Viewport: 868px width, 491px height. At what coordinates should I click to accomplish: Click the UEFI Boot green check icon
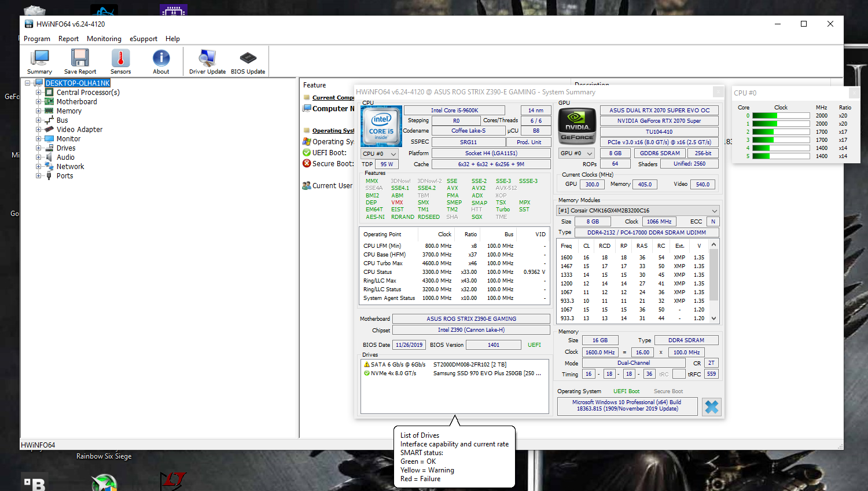coord(307,152)
